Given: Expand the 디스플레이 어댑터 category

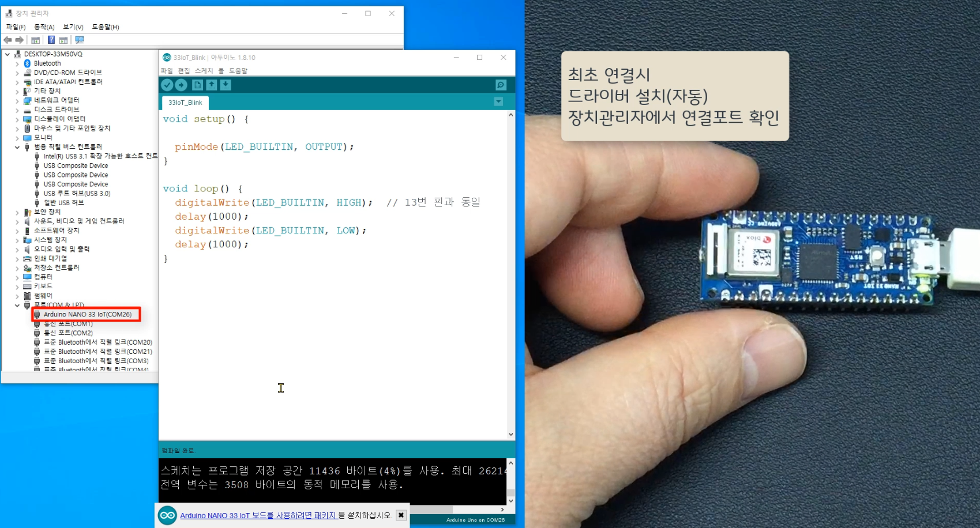Looking at the screenshot, I should coord(17,119).
